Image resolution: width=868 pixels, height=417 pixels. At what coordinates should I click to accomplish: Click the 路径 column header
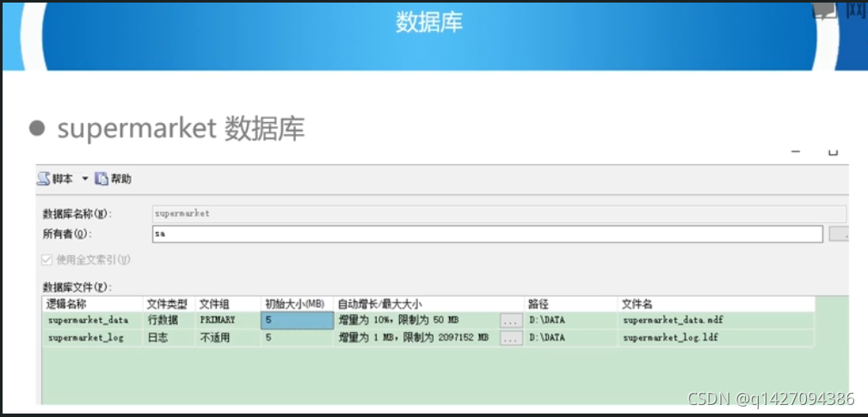[570, 304]
